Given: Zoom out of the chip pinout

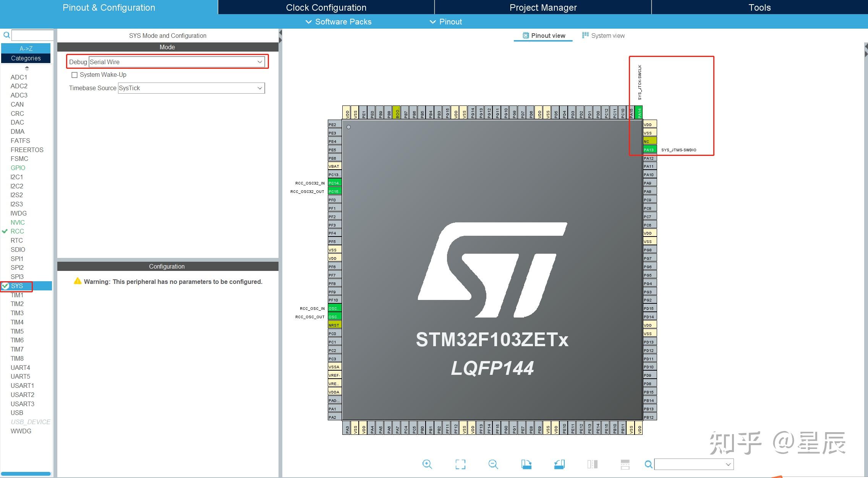Looking at the screenshot, I should pyautogui.click(x=493, y=464).
